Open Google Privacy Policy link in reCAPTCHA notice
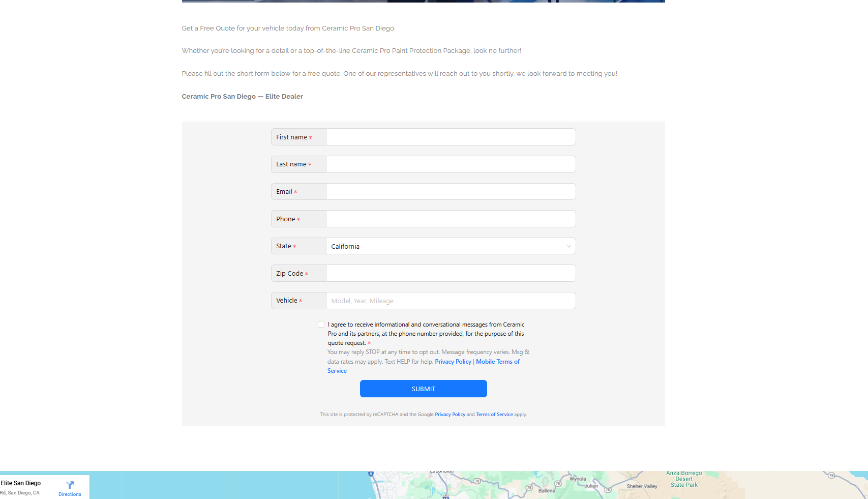The width and height of the screenshot is (868, 499). 450,415
